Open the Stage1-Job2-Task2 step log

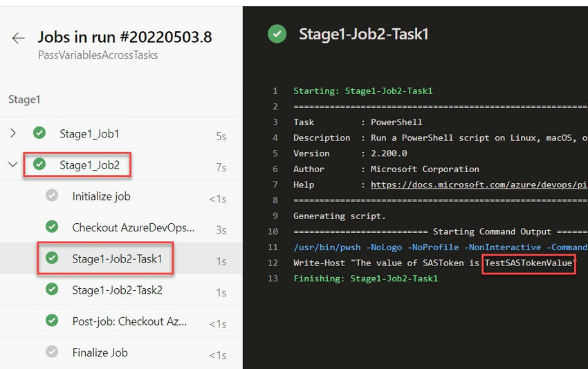(x=121, y=290)
